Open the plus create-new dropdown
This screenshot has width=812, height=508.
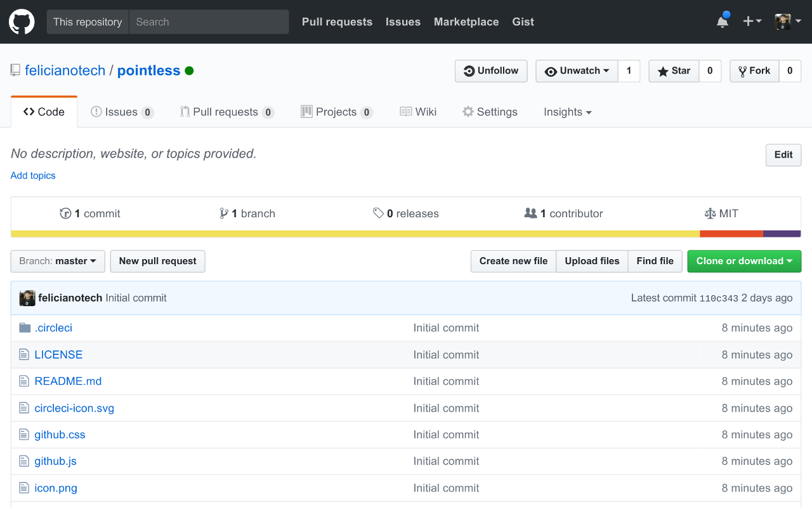[752, 22]
